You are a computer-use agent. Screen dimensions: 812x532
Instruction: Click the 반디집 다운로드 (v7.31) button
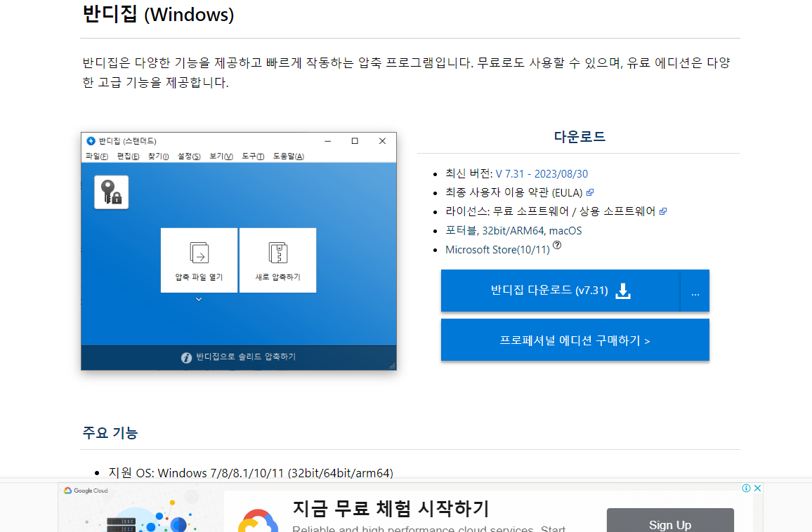(561, 291)
